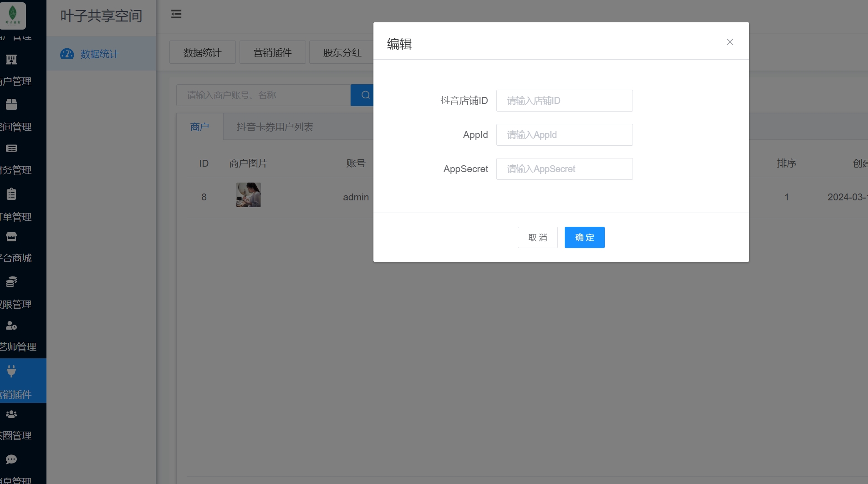Switch to 抖音卡券用户列表 tab
Image resolution: width=868 pixels, height=484 pixels.
tap(275, 127)
